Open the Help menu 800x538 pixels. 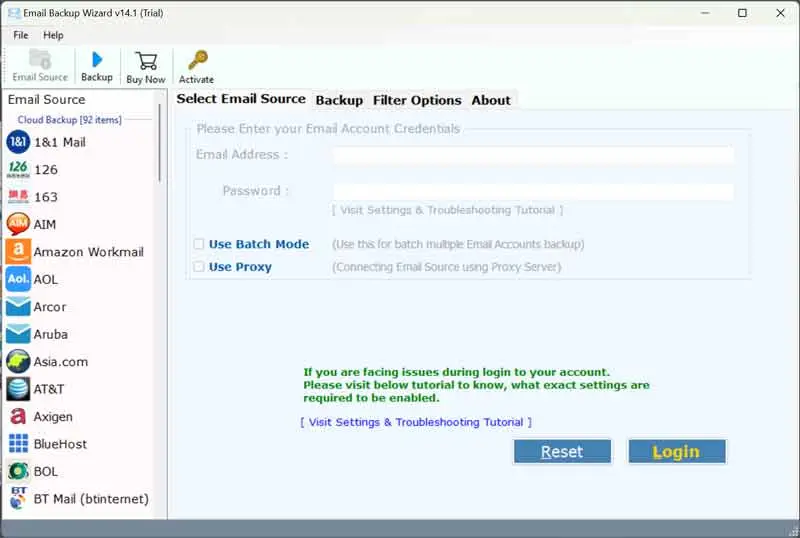(53, 35)
